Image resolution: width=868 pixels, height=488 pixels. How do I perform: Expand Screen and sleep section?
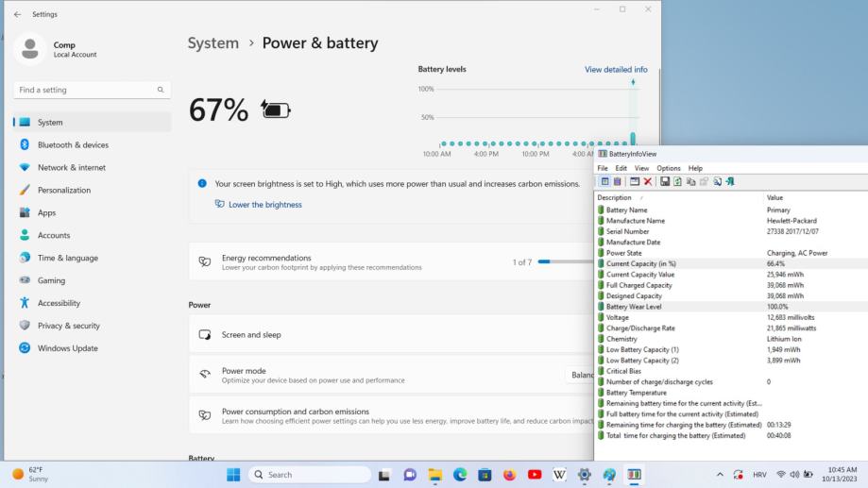coord(391,335)
